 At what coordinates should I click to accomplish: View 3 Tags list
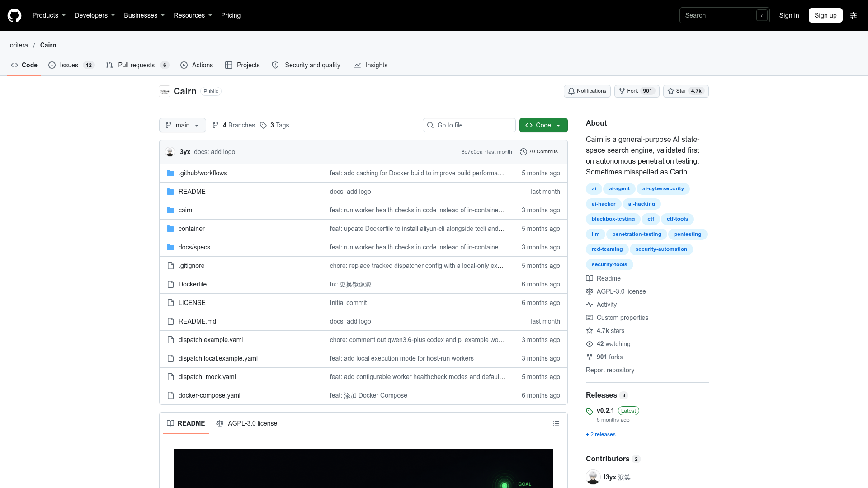(x=274, y=125)
